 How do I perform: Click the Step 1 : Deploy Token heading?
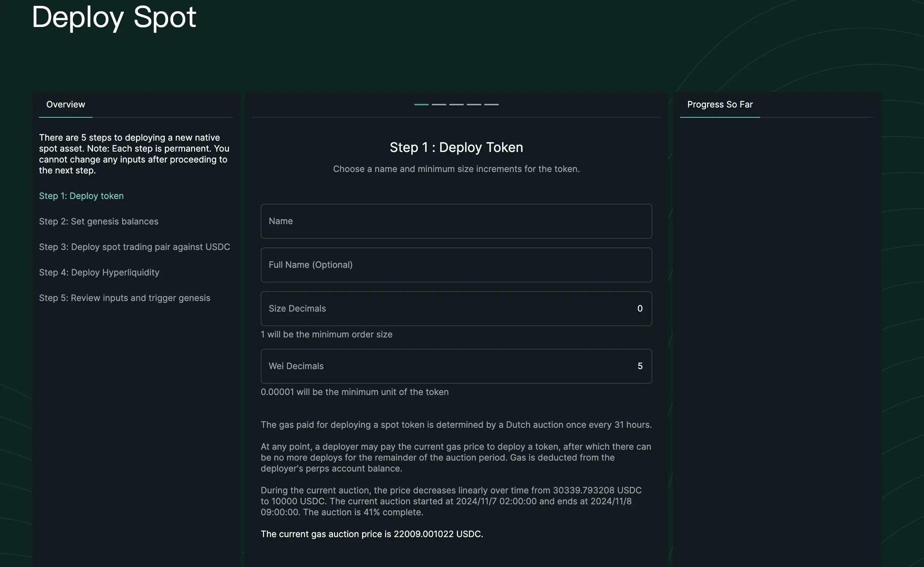(x=456, y=147)
